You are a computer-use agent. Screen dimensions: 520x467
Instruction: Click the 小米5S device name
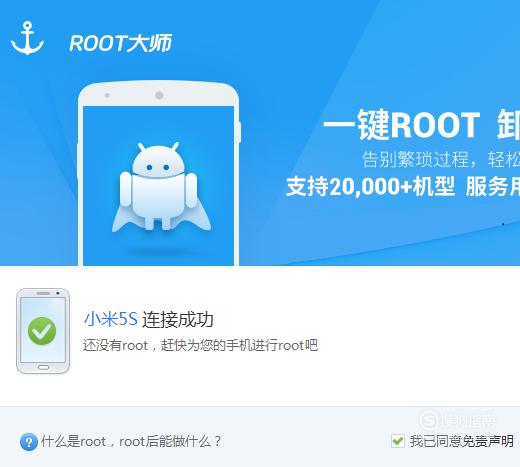(x=111, y=319)
